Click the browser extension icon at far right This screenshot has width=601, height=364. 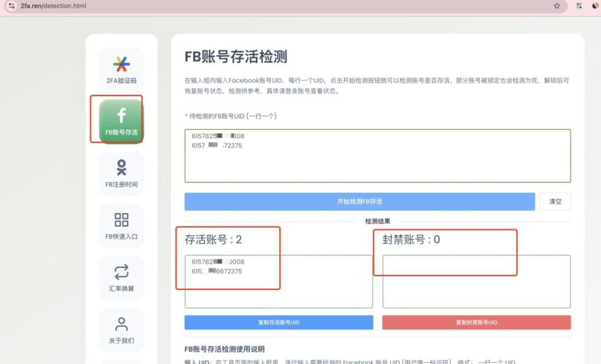click(x=595, y=6)
